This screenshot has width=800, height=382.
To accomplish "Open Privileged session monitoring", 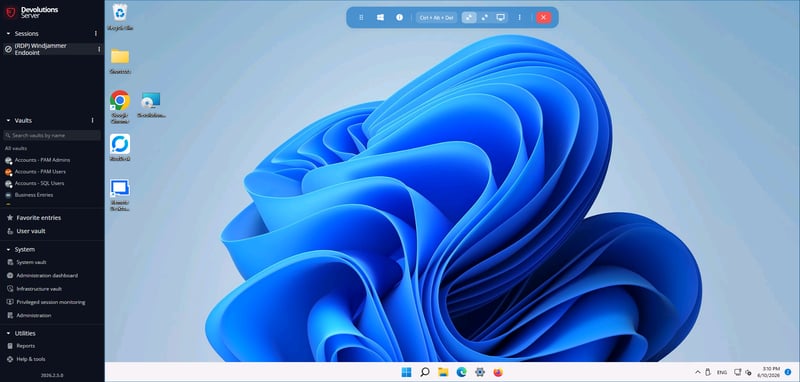I will click(x=46, y=302).
